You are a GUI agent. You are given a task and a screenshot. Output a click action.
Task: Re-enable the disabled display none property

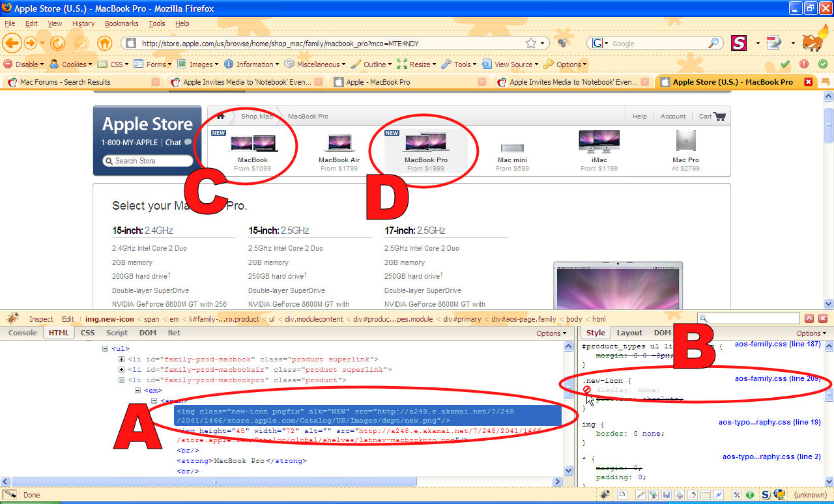pos(587,389)
